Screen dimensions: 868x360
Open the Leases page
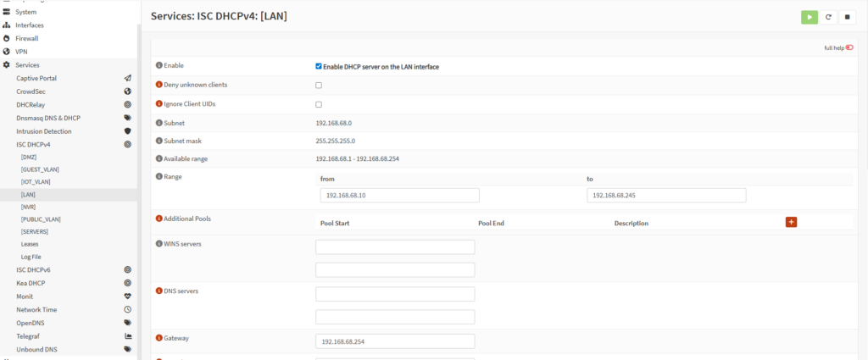(x=31, y=244)
